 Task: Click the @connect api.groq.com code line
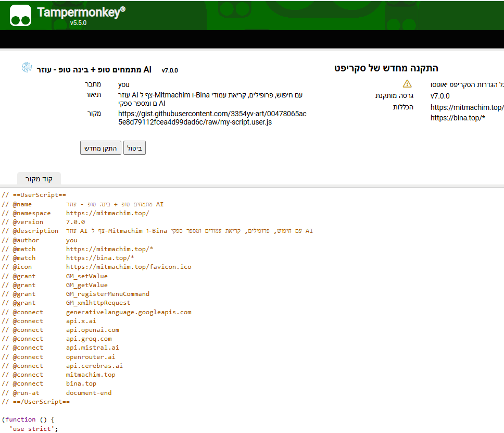click(57, 339)
